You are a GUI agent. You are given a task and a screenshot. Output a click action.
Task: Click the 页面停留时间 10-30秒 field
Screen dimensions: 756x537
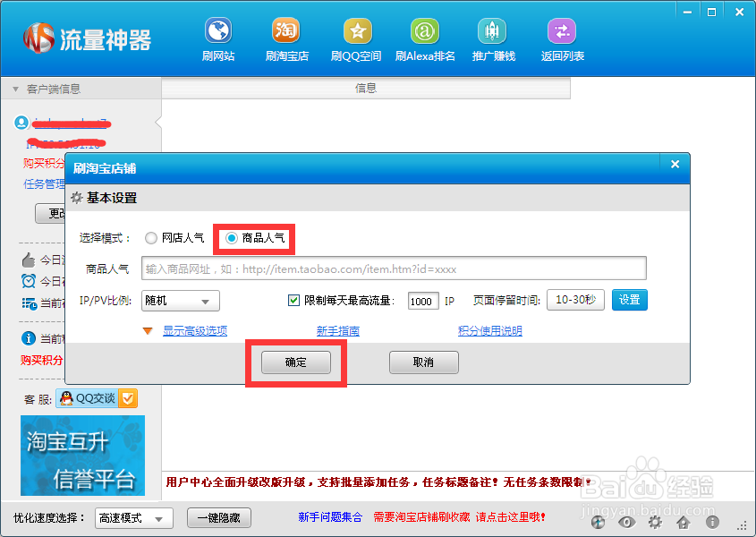575,300
